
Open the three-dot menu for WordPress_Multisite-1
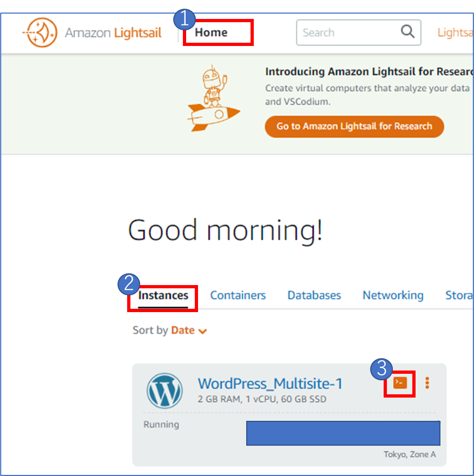427,383
